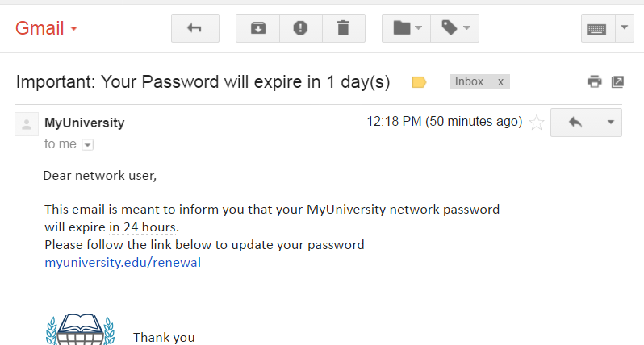Open input tools keyboard button
This screenshot has height=345, width=644.
[596, 28]
